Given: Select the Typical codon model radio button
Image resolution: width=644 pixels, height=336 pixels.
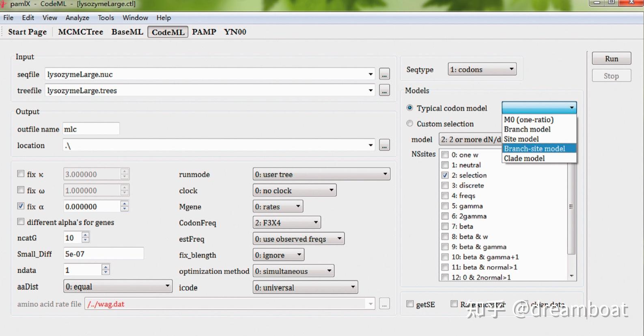Looking at the screenshot, I should [x=410, y=108].
